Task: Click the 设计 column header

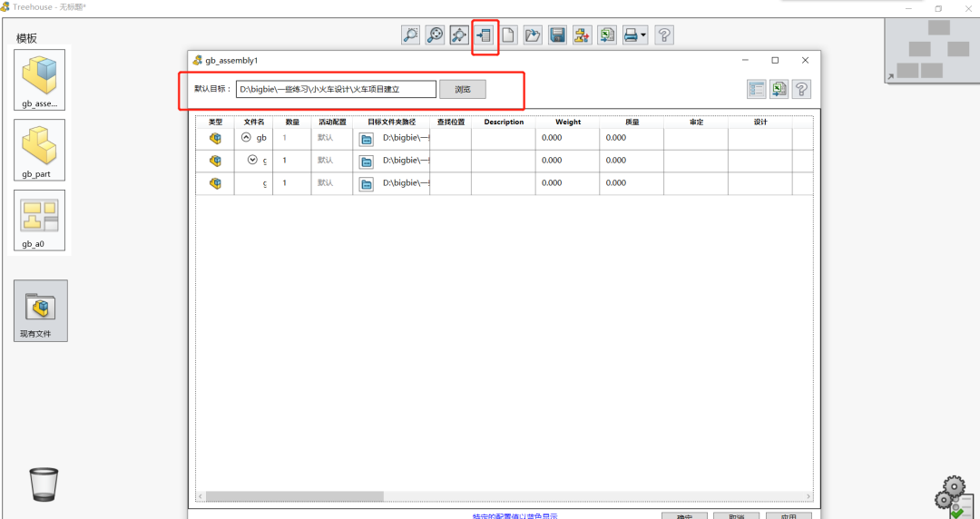Action: [x=760, y=122]
